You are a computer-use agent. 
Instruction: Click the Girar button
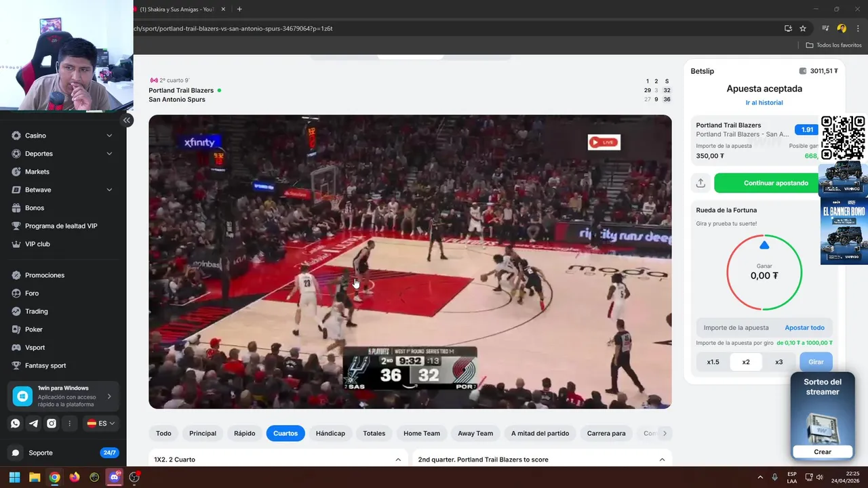coord(816,362)
